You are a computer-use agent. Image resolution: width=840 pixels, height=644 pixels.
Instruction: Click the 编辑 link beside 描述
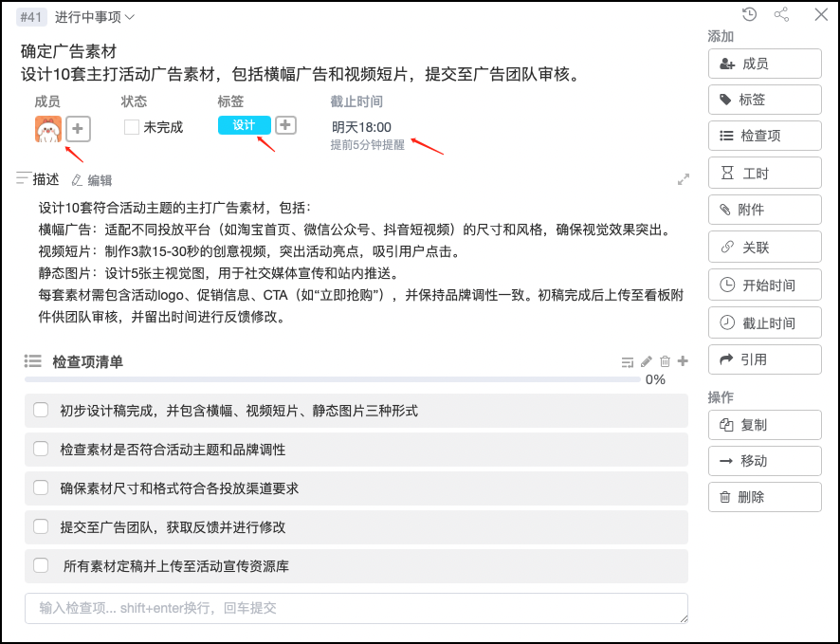tap(92, 180)
